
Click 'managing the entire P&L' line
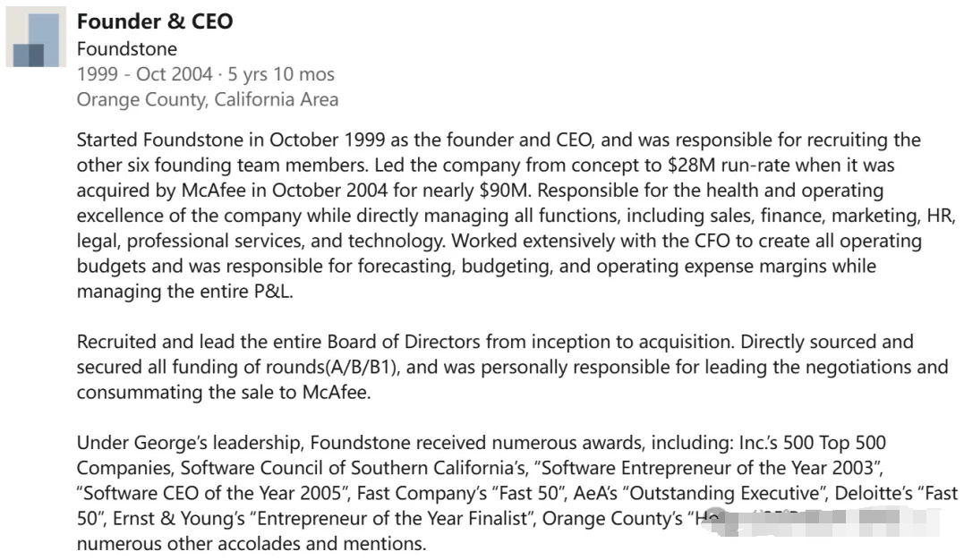(183, 291)
